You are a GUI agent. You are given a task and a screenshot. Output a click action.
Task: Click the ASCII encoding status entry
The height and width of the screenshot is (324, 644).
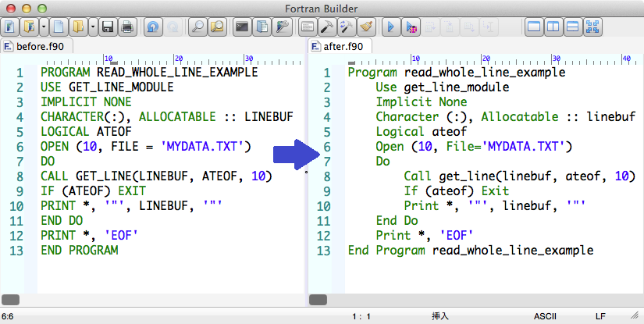(x=545, y=317)
